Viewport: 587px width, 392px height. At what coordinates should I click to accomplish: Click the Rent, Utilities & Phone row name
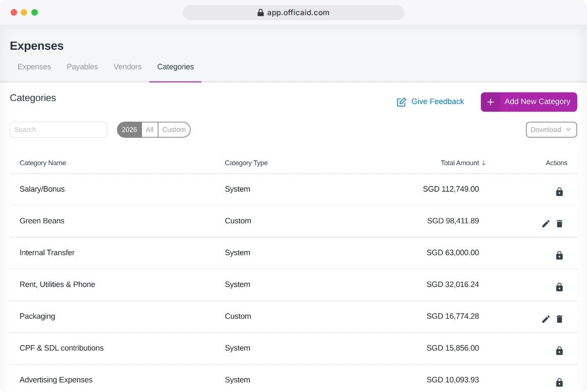coord(57,284)
